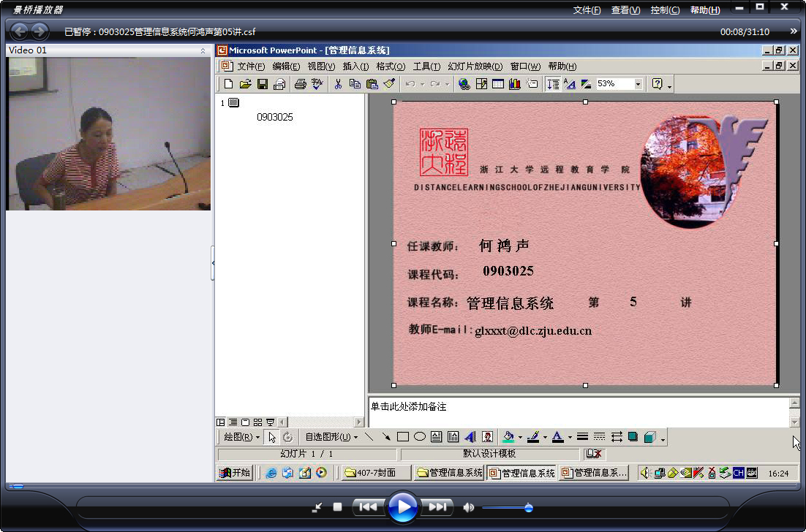Click the Save floppy disk icon in PowerPoint
This screenshot has height=532, width=806.
[263, 84]
